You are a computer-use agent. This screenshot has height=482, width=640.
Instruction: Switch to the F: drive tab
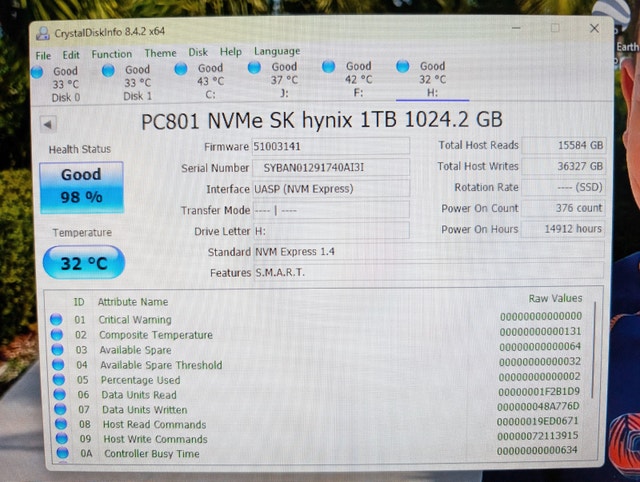click(358, 80)
